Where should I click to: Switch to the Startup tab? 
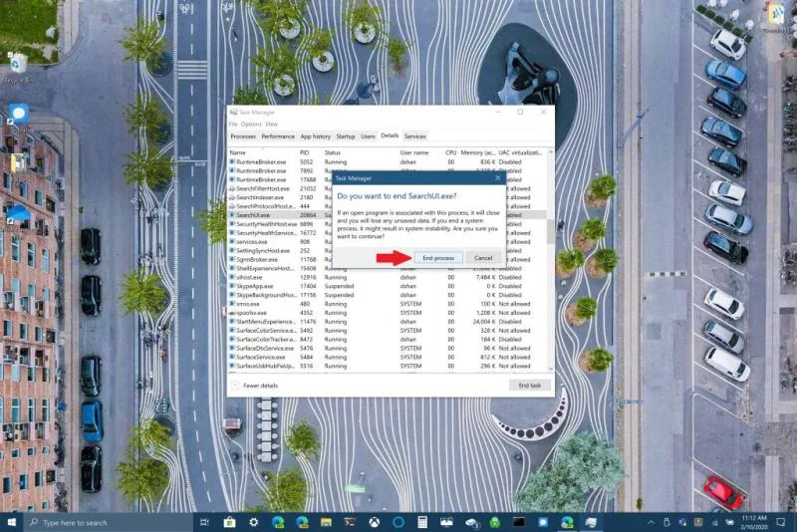point(345,136)
